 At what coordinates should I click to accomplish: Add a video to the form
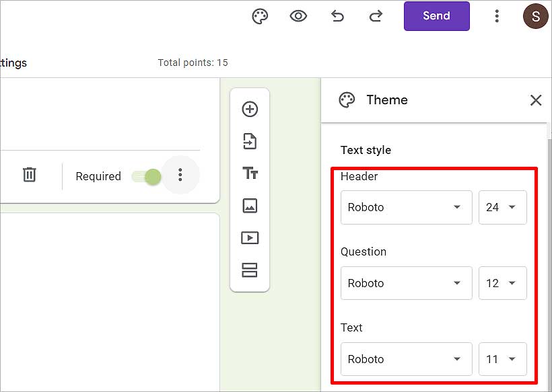click(250, 238)
